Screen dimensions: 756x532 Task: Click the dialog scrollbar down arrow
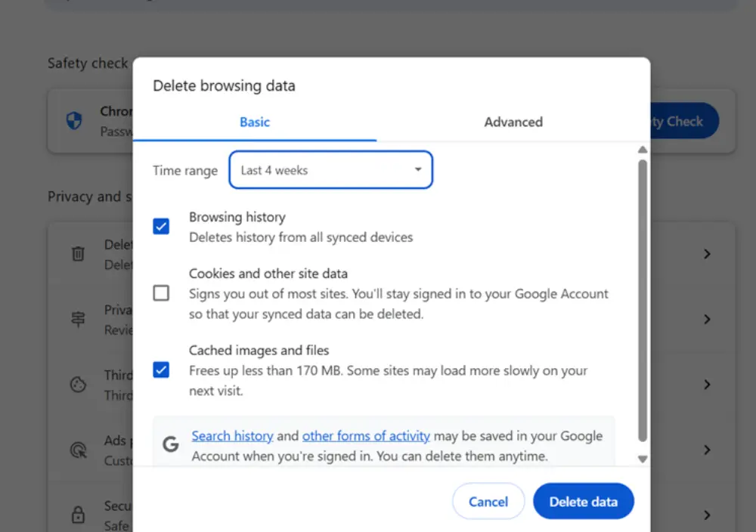pos(643,459)
